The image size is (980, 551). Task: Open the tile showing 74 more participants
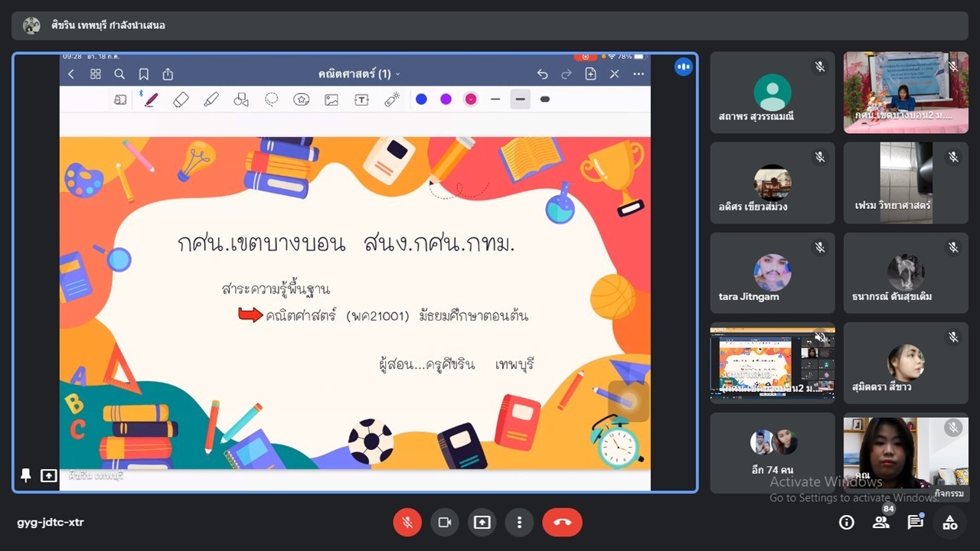773,452
